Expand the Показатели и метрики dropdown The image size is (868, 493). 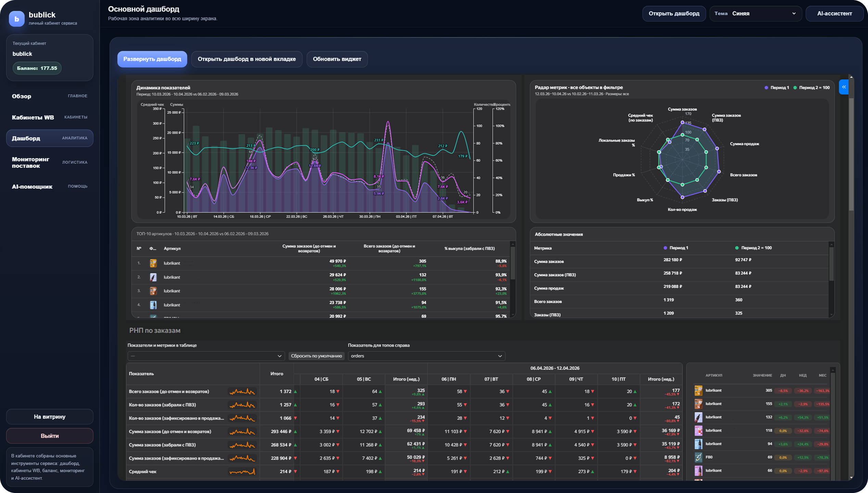tap(206, 356)
